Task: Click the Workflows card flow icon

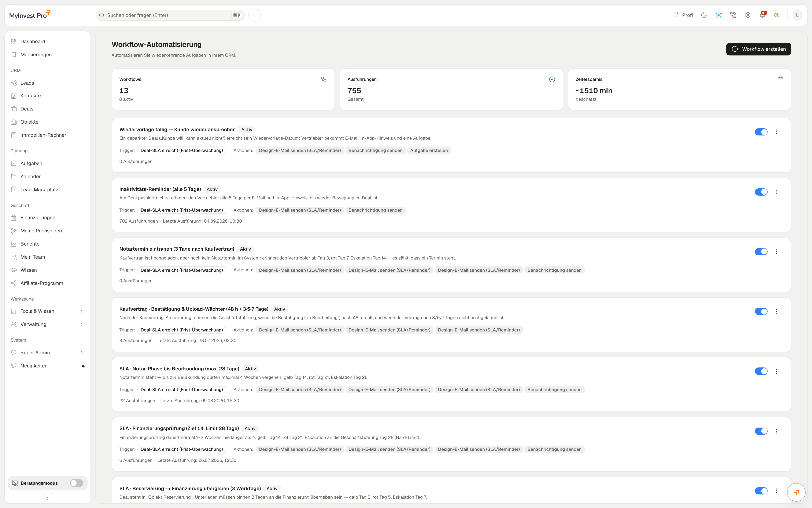Action: coord(324,79)
